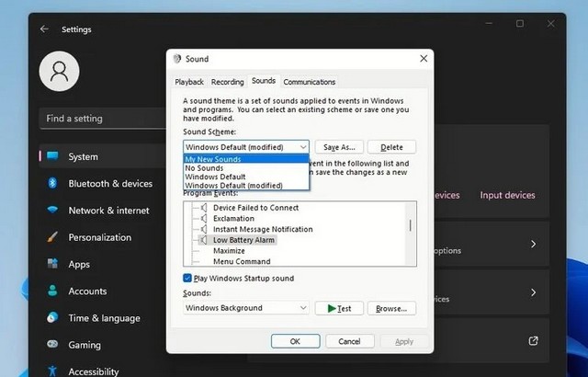
Task: Toggle Play Windows Startup sound checkbox
Action: click(187, 278)
